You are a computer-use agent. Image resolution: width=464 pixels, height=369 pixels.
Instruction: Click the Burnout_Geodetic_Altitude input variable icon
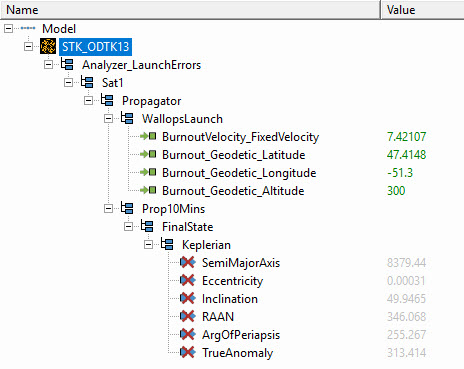148,190
